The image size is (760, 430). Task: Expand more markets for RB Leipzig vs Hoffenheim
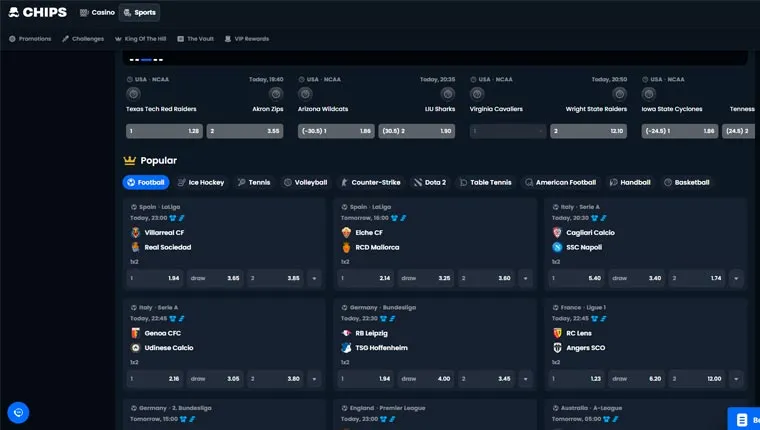(x=525, y=379)
